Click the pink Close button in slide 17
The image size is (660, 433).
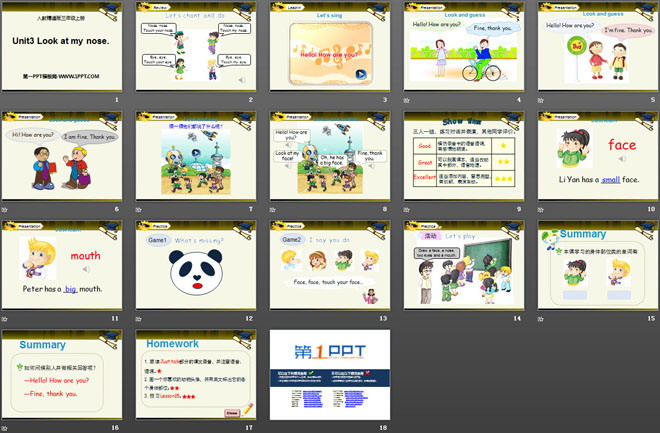point(232,413)
